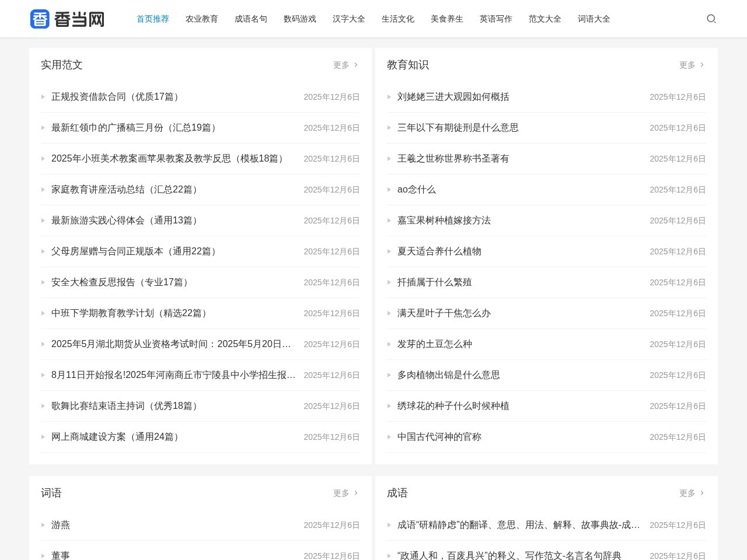Click the arrow marker beside 游燕
The height and width of the screenshot is (560, 747).
tap(43, 525)
